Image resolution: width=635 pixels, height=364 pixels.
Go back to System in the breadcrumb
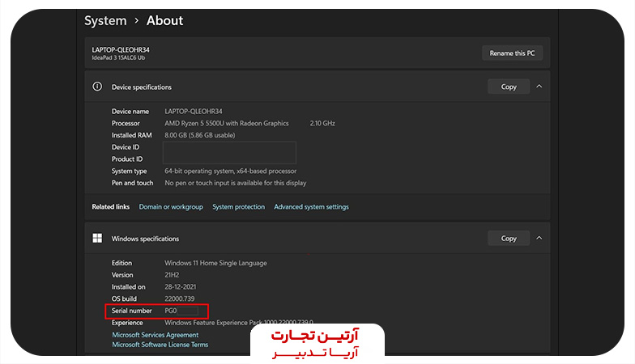(x=105, y=21)
